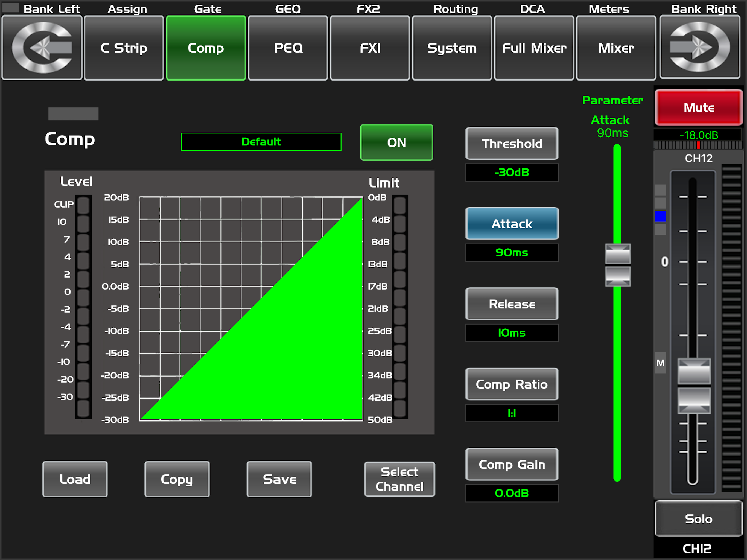747x560 pixels.
Task: Open the FX1 tab
Action: 370,48
